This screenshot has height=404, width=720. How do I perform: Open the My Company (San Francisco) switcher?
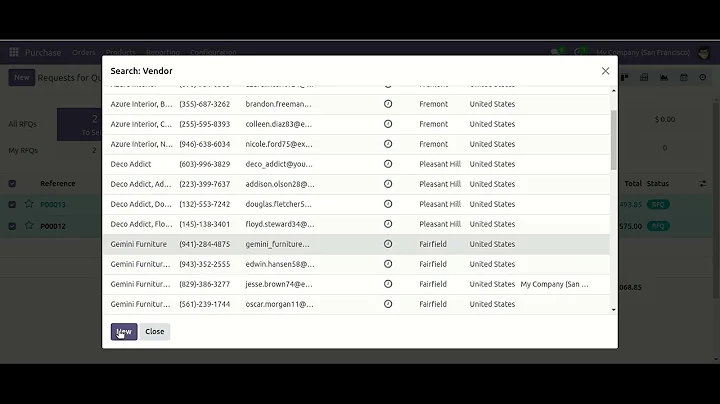click(643, 52)
